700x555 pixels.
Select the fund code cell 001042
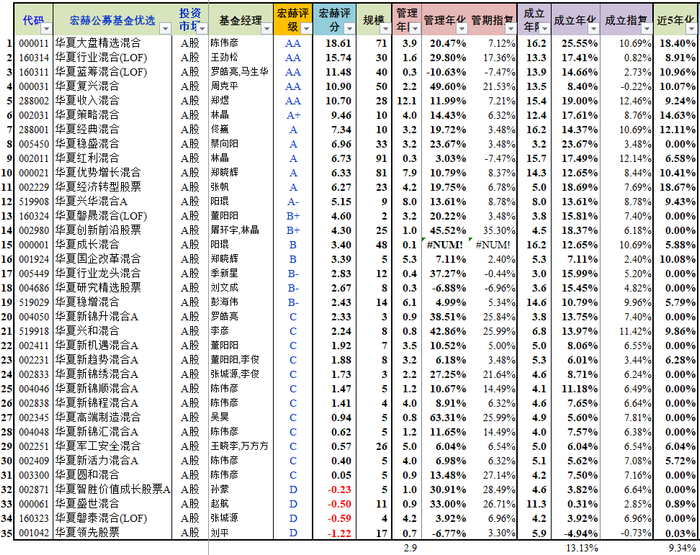tap(34, 533)
